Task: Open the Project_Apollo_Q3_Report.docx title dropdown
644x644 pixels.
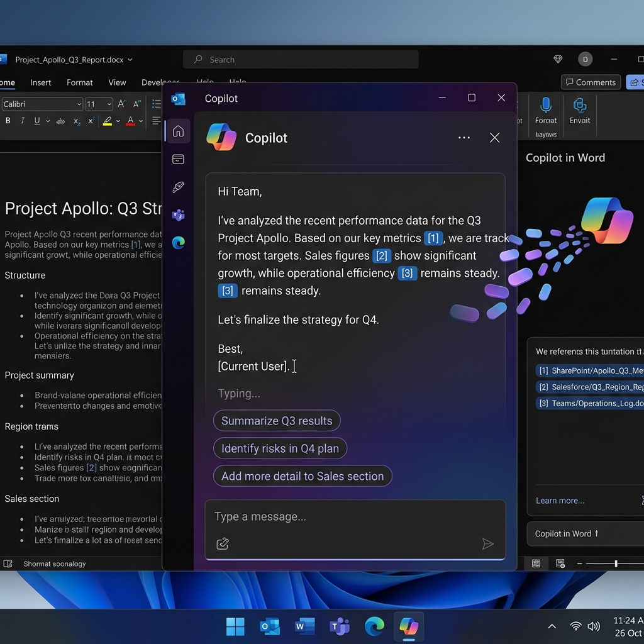Action: click(x=130, y=60)
